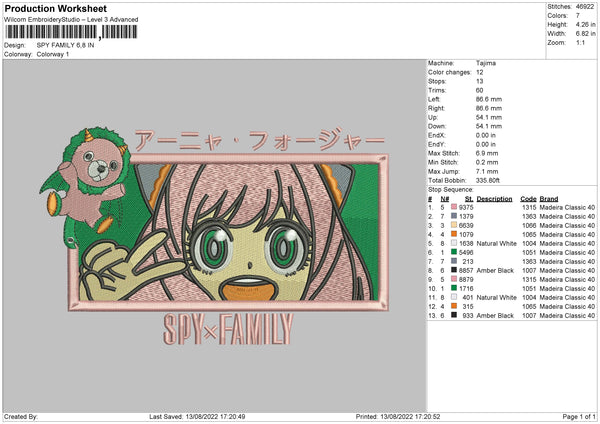Click the 'Description' column header
Viewport: 600px width, 424px height.
[x=494, y=199]
